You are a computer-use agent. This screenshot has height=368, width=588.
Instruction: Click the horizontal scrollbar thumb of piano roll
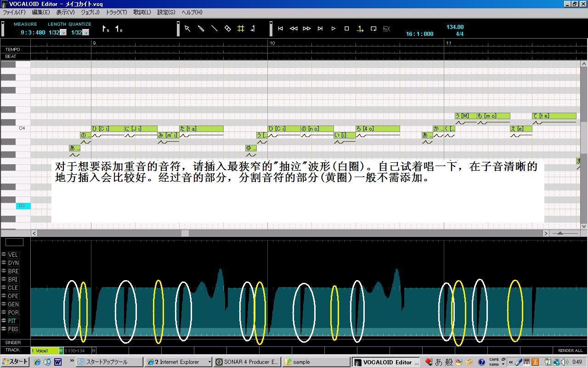[185, 233]
